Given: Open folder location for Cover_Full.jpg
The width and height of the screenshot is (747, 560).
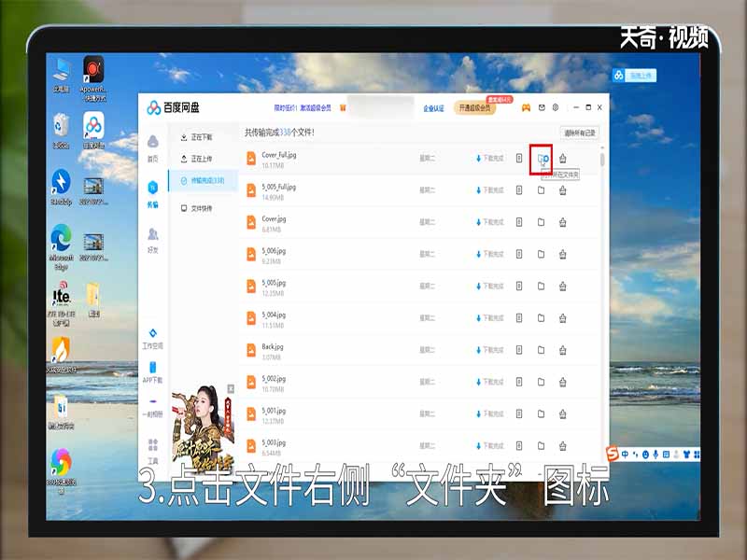Looking at the screenshot, I should click(x=541, y=157).
